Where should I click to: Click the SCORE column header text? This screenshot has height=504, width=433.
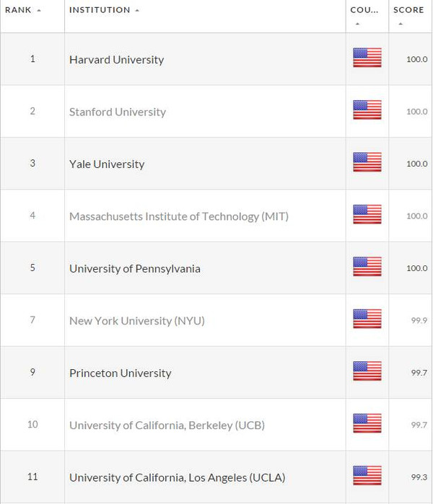click(x=408, y=10)
